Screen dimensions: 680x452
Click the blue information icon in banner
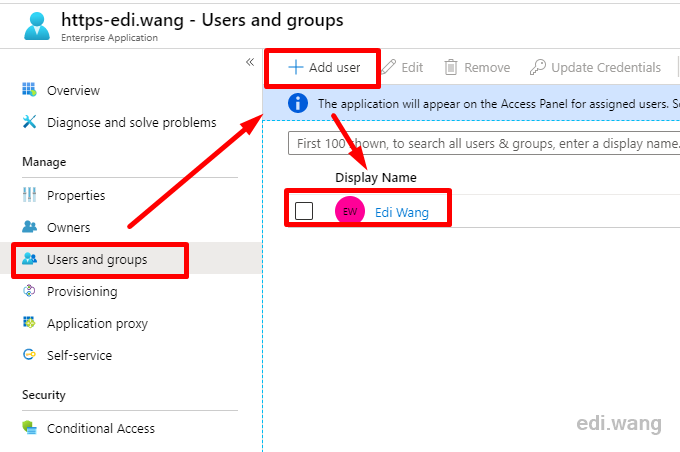(298, 103)
